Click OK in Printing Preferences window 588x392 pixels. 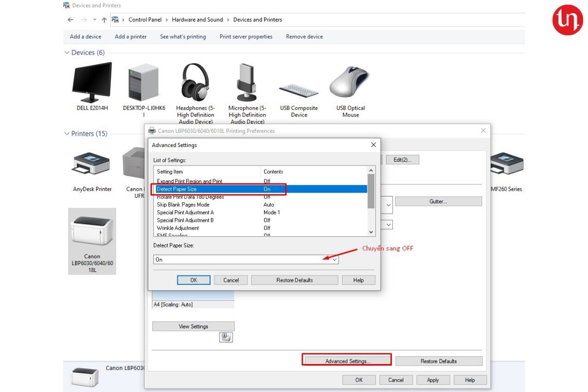pyautogui.click(x=359, y=380)
